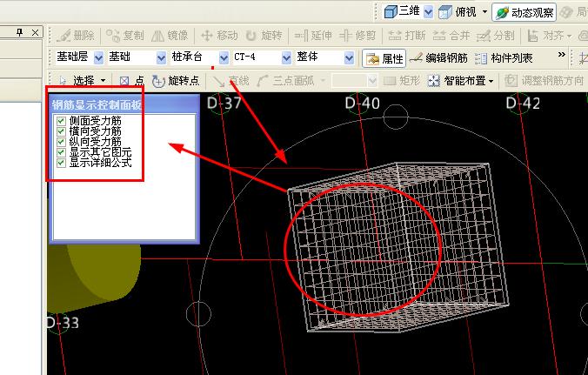Toggle the 纵向受力筋 checkbox
Viewport: 588px width, 375px height.
pyautogui.click(x=60, y=142)
